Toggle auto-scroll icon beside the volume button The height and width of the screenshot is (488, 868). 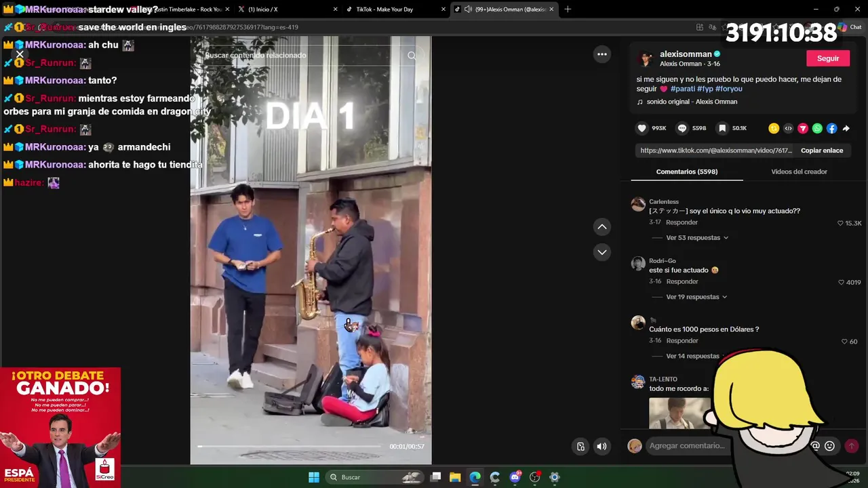pyautogui.click(x=580, y=446)
